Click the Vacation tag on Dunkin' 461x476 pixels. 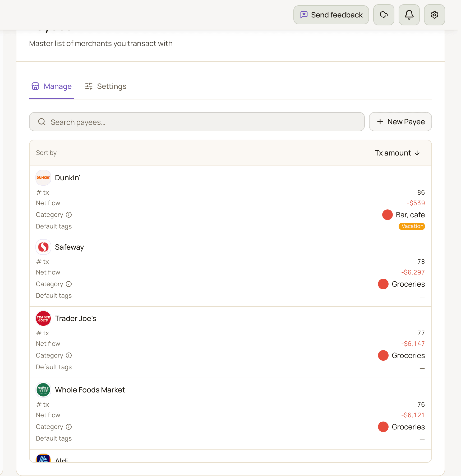(412, 226)
